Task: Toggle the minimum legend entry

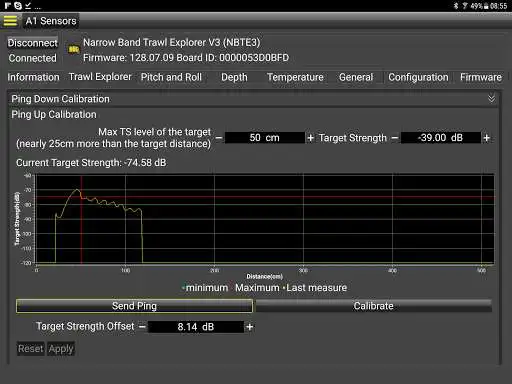Action: pyautogui.click(x=206, y=288)
